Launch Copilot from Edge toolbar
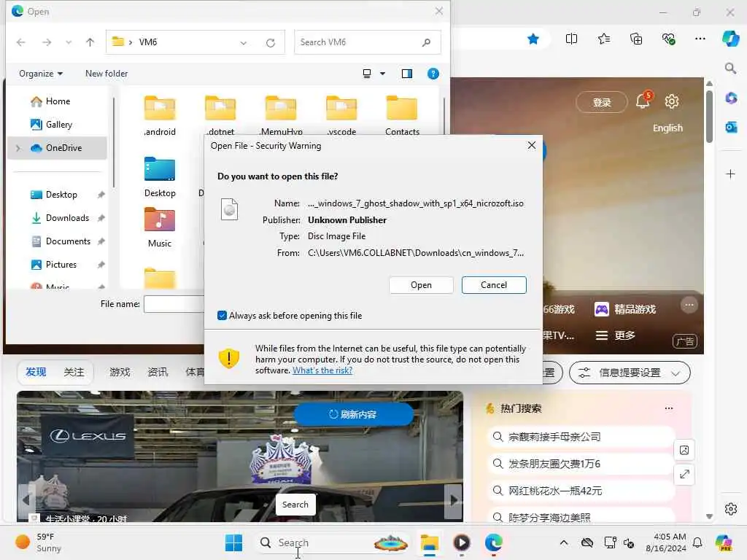This screenshot has width=747, height=560. coord(730,39)
